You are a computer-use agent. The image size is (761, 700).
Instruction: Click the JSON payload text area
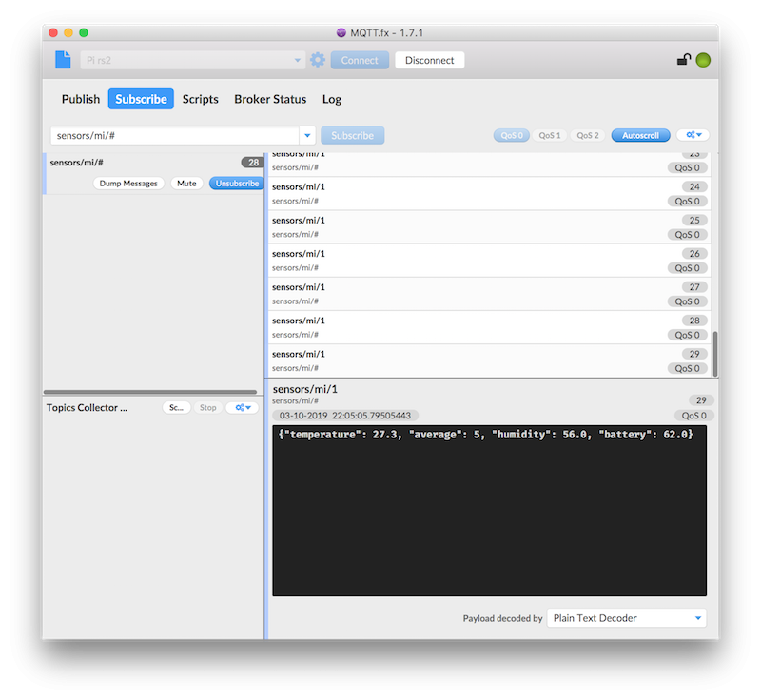pyautogui.click(x=489, y=511)
